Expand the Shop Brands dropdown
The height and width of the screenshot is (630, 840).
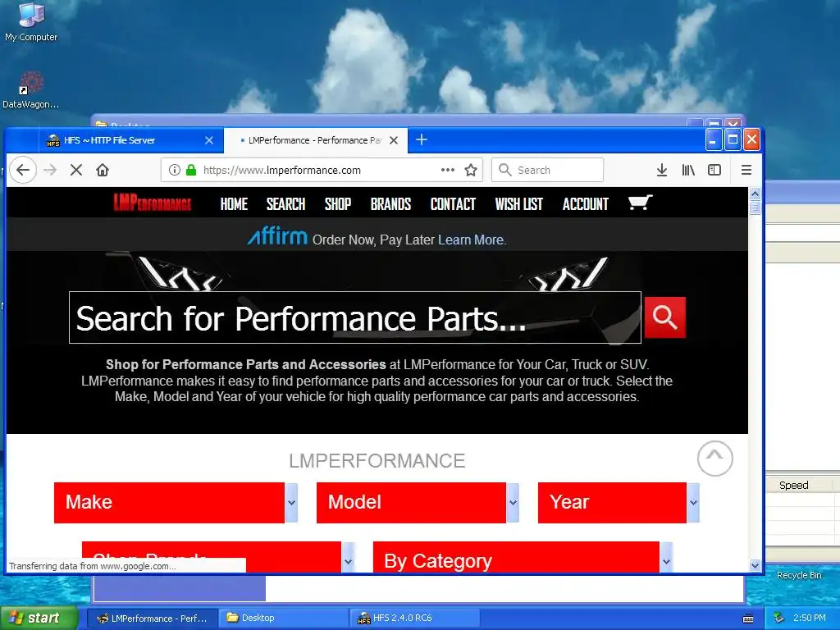[218, 557]
